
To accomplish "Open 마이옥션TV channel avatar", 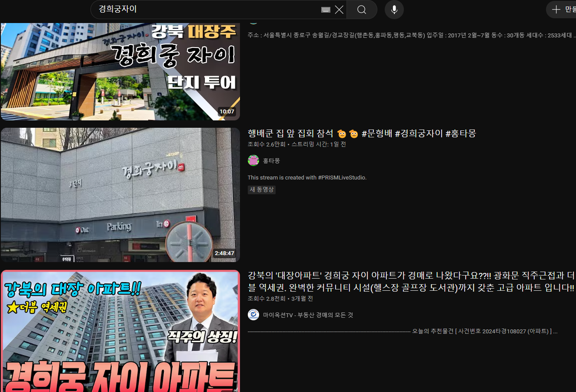I will (253, 315).
